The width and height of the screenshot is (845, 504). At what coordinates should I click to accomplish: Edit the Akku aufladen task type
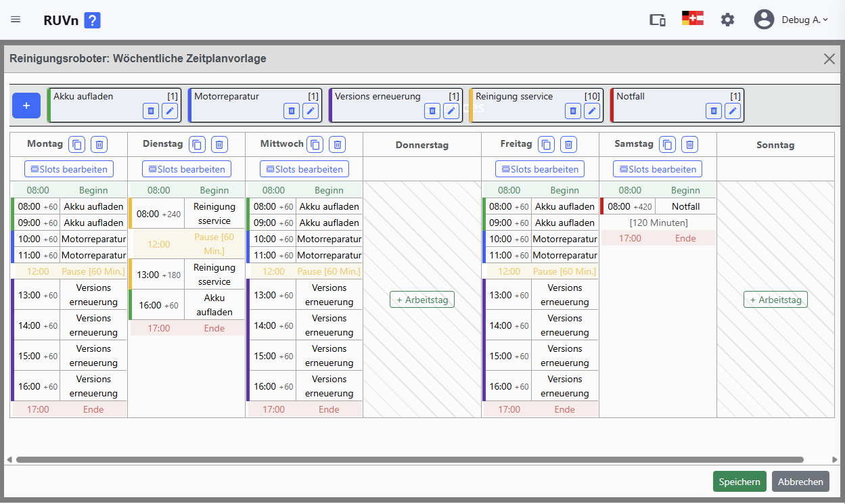click(x=170, y=111)
